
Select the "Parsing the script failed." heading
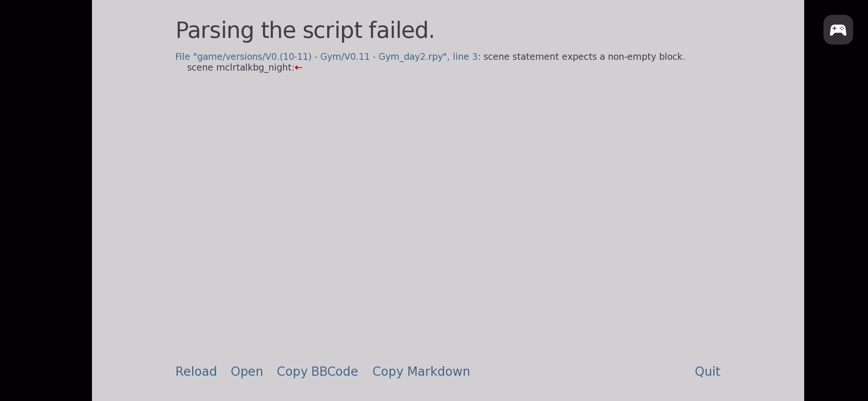tap(305, 30)
